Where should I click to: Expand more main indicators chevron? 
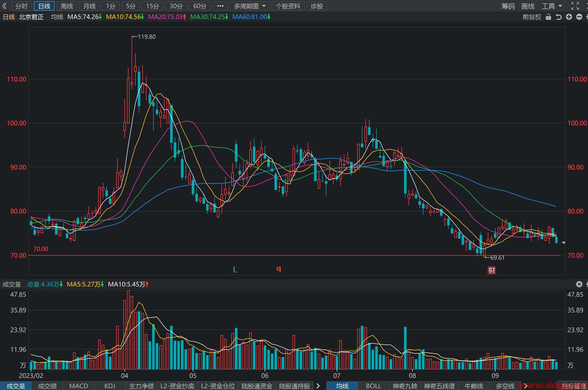click(526, 386)
